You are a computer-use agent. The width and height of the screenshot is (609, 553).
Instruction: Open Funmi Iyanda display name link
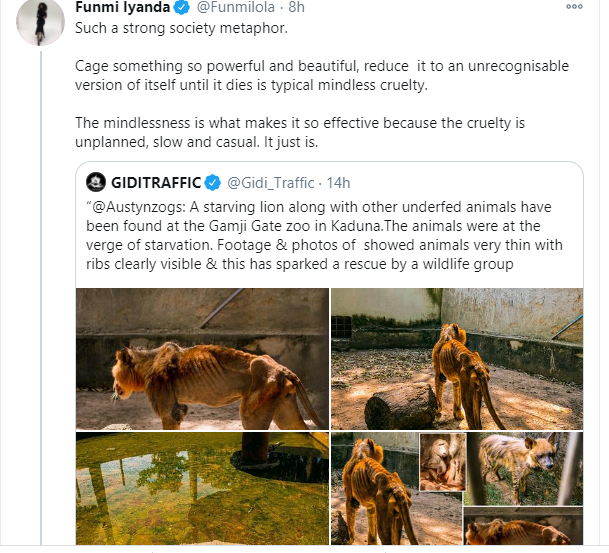click(x=122, y=8)
